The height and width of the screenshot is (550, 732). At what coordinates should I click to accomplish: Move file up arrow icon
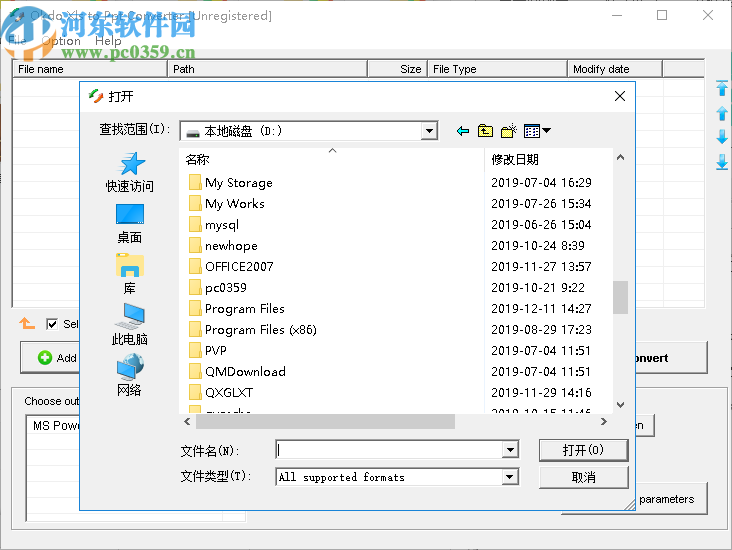pyautogui.click(x=722, y=113)
